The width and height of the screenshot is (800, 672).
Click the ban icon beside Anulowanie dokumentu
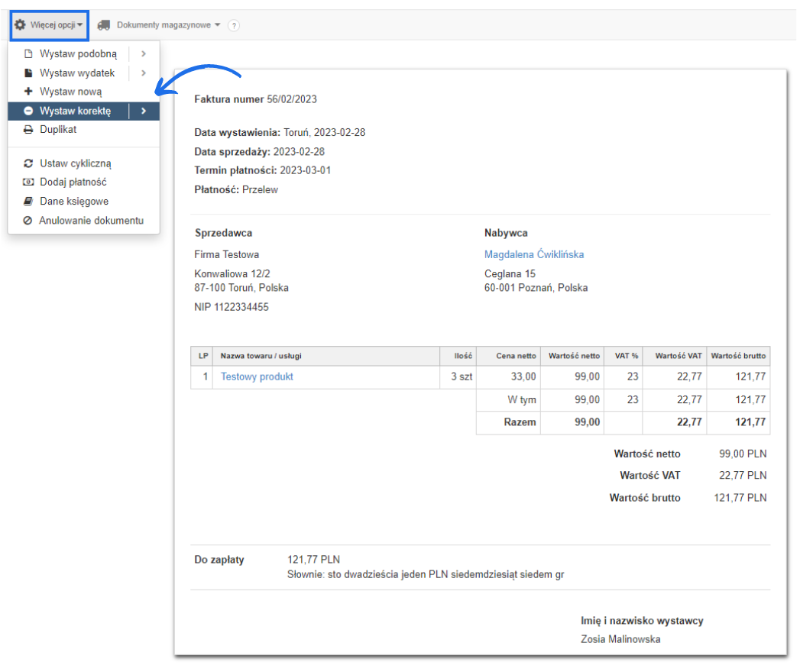click(x=28, y=221)
